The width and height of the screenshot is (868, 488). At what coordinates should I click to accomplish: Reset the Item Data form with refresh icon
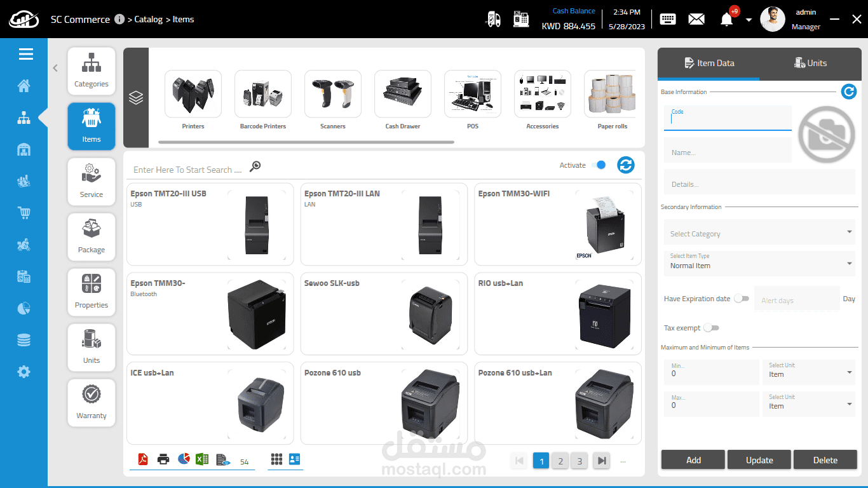[x=849, y=91]
